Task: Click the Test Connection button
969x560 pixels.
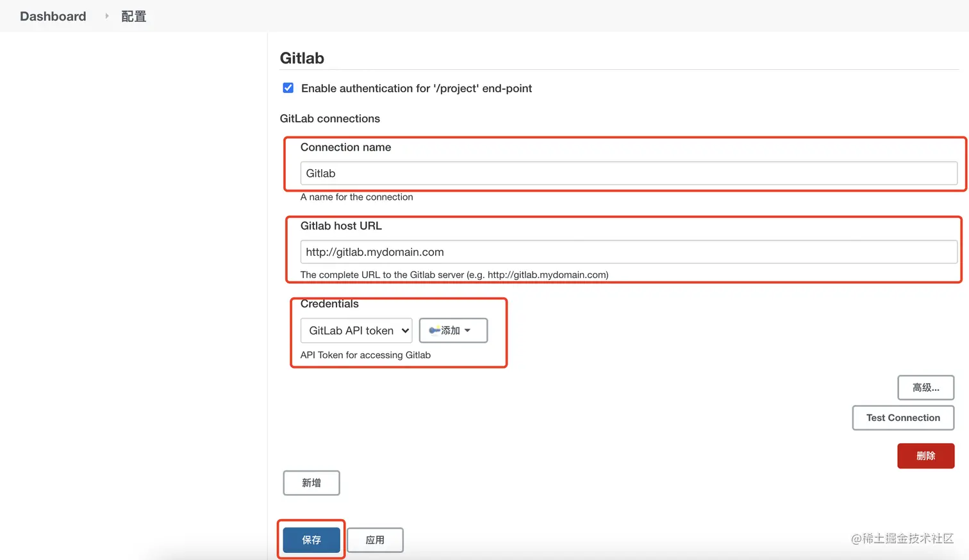Action: pyautogui.click(x=903, y=418)
